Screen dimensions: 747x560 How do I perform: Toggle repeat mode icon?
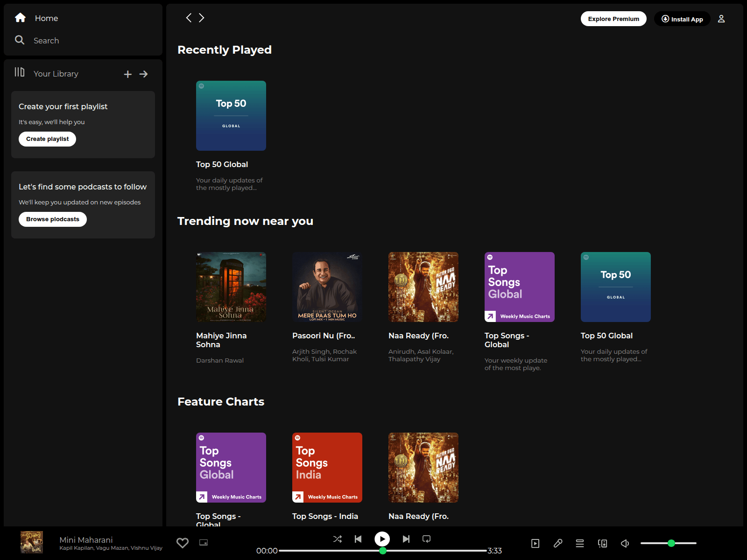coord(426,539)
